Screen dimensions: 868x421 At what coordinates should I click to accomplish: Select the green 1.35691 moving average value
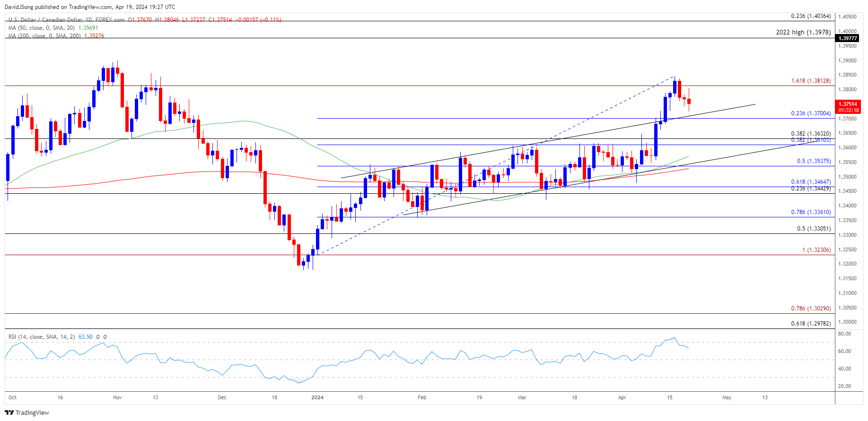pos(88,28)
